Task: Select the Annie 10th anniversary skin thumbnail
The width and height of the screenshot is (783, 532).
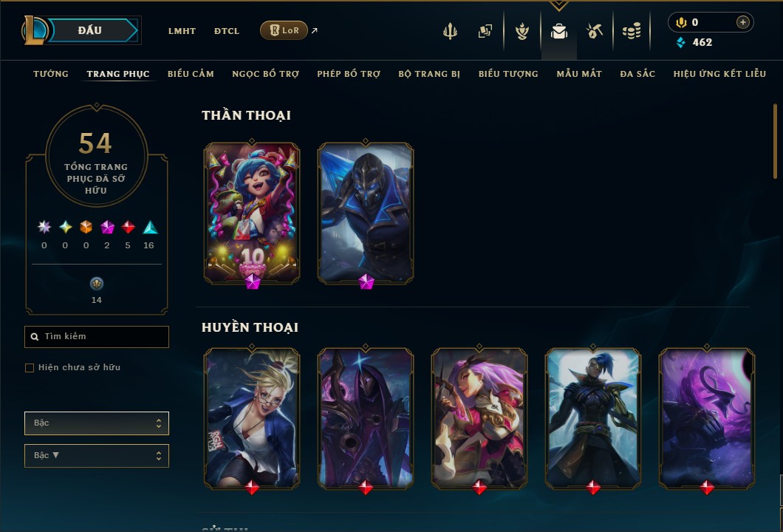Action: tap(252, 214)
